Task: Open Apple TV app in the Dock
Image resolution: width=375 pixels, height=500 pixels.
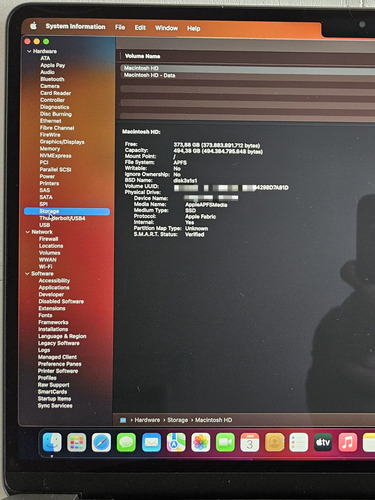Action: coord(323,442)
